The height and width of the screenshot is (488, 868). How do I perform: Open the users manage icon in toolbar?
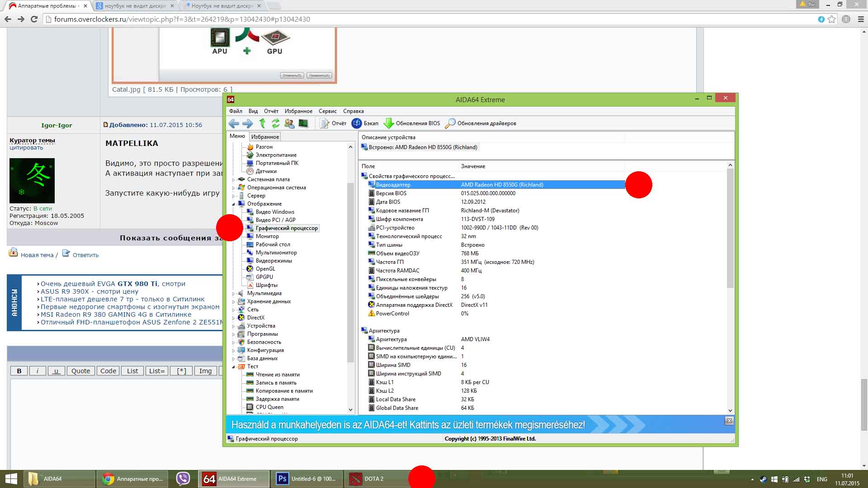(x=289, y=123)
